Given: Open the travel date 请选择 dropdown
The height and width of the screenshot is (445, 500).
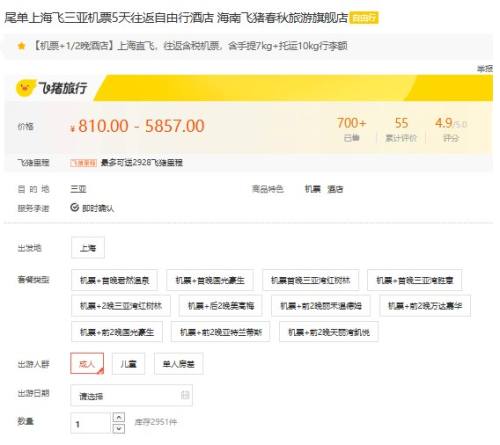Looking at the screenshot, I should (x=131, y=395).
